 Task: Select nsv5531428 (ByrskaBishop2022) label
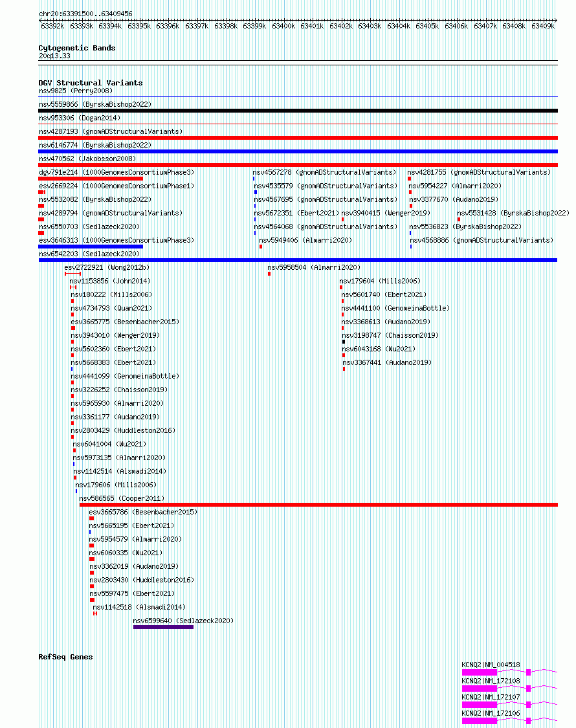click(513, 213)
